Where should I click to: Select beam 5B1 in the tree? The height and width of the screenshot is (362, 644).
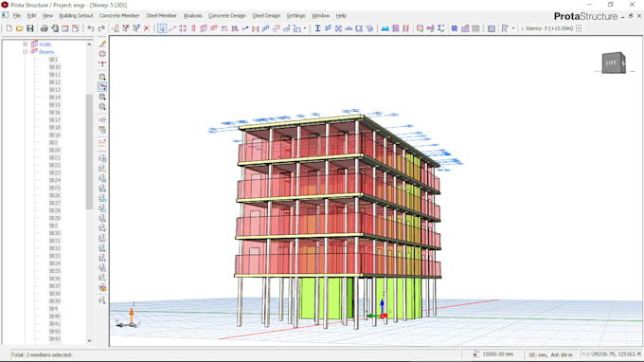click(53, 60)
